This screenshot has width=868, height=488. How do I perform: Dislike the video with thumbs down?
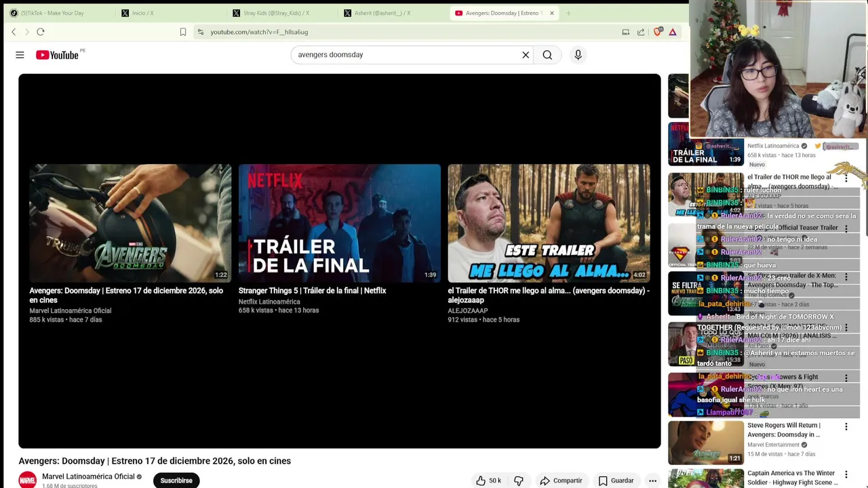coord(519,481)
